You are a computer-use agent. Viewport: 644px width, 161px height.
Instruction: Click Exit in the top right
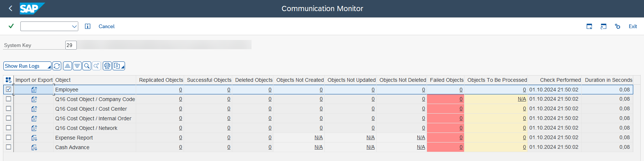pos(633,26)
